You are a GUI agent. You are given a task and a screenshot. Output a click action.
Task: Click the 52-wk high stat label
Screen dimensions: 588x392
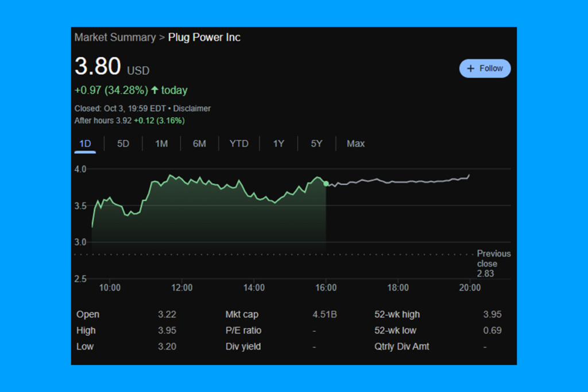[x=397, y=315]
